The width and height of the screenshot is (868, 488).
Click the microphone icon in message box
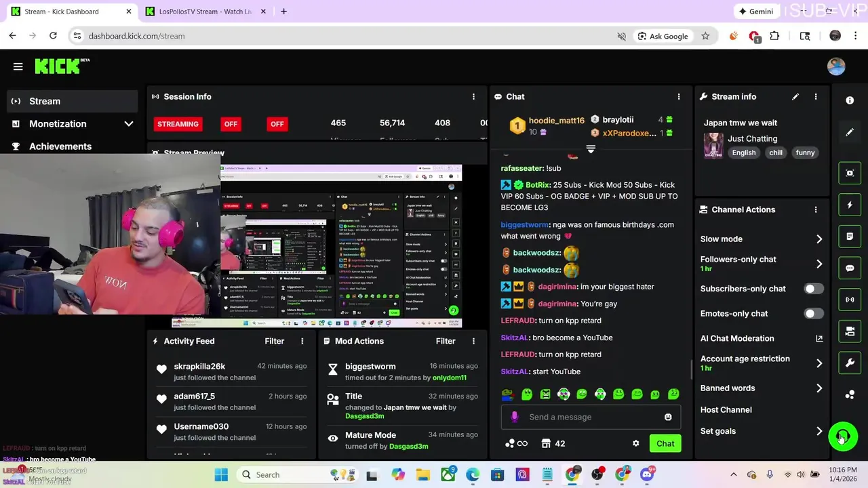pyautogui.click(x=514, y=418)
